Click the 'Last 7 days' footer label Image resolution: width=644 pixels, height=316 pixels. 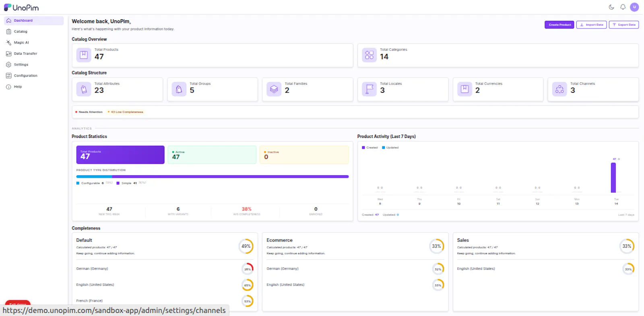626,215
